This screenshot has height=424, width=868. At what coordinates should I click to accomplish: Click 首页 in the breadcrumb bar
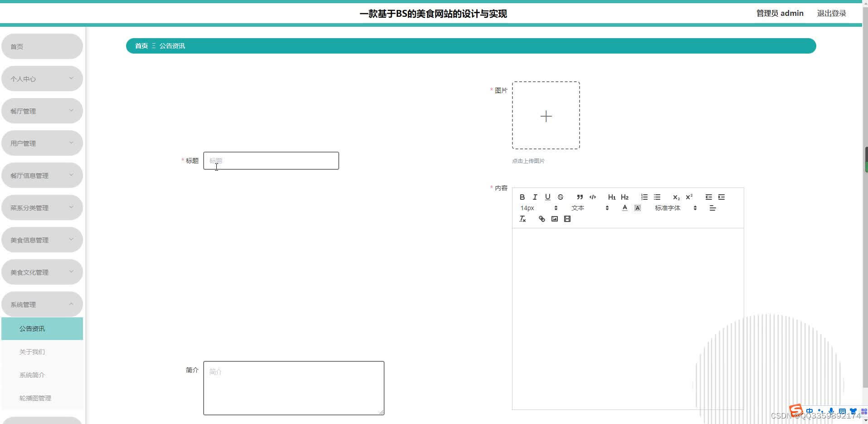point(141,46)
